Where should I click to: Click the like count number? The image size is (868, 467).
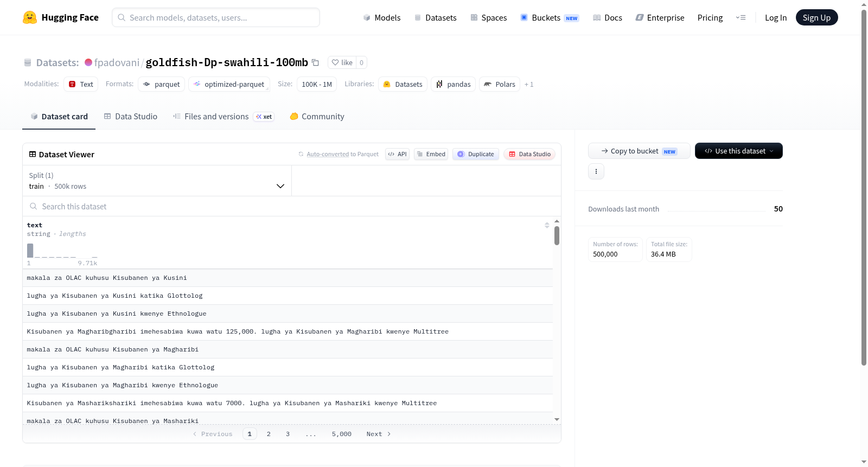(x=361, y=62)
